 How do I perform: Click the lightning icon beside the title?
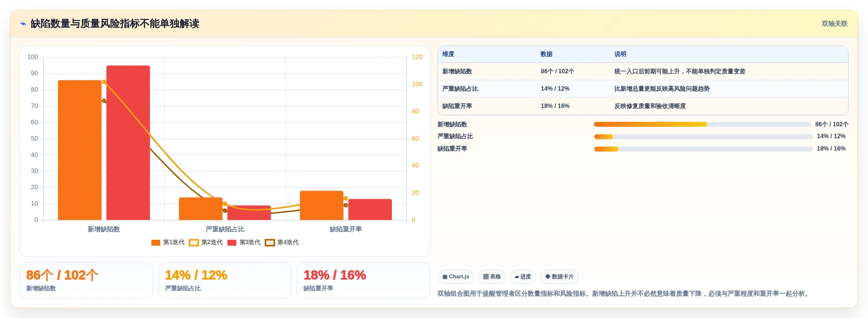[23, 24]
